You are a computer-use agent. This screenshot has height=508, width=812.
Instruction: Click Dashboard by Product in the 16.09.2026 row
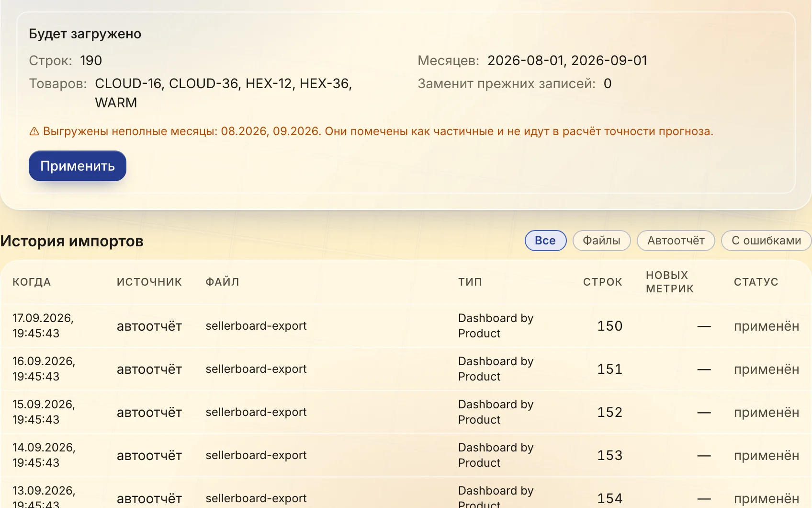coord(496,369)
